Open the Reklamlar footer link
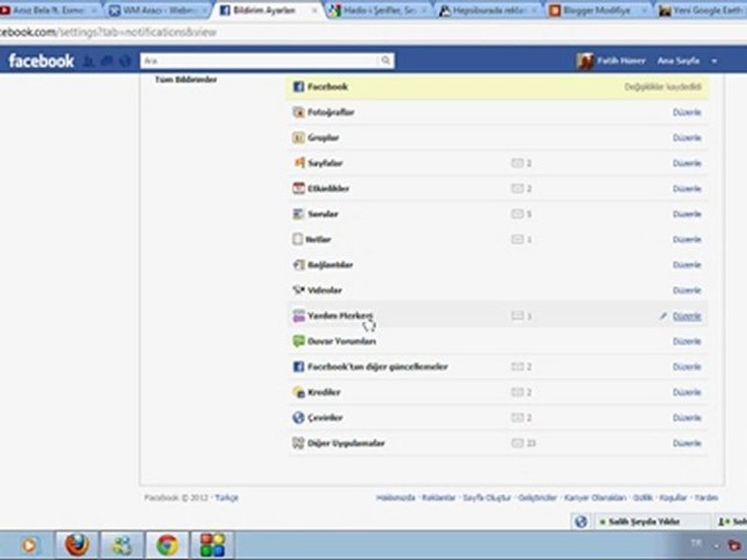Viewport: 747px width, 560px height. coord(439,498)
